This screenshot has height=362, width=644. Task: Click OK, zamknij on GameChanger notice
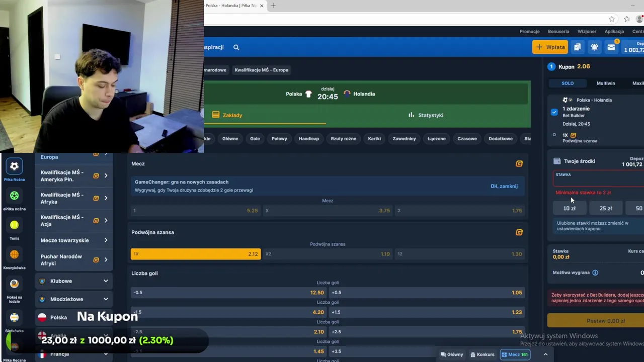(504, 186)
